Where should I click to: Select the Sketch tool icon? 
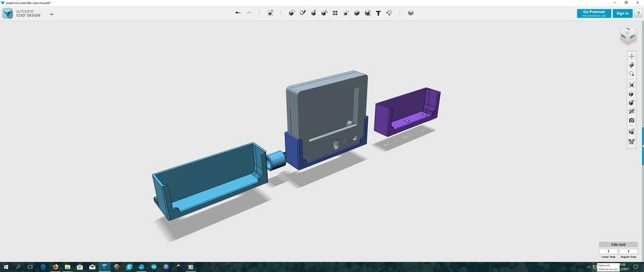(x=303, y=13)
